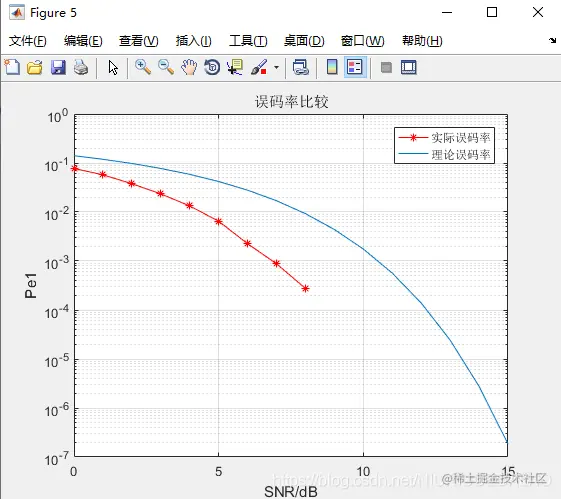The image size is (561, 499).
Task: Open the 文件(F) menu
Action: tap(28, 41)
